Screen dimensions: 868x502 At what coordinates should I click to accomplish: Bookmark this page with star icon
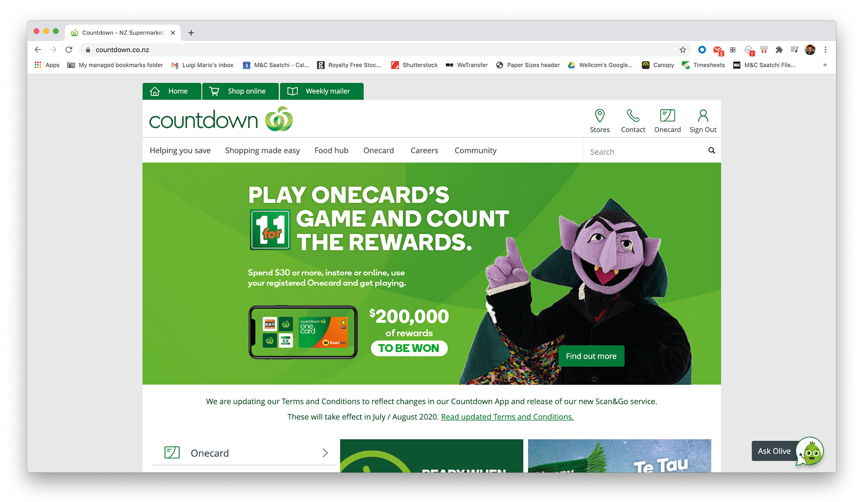(x=683, y=50)
